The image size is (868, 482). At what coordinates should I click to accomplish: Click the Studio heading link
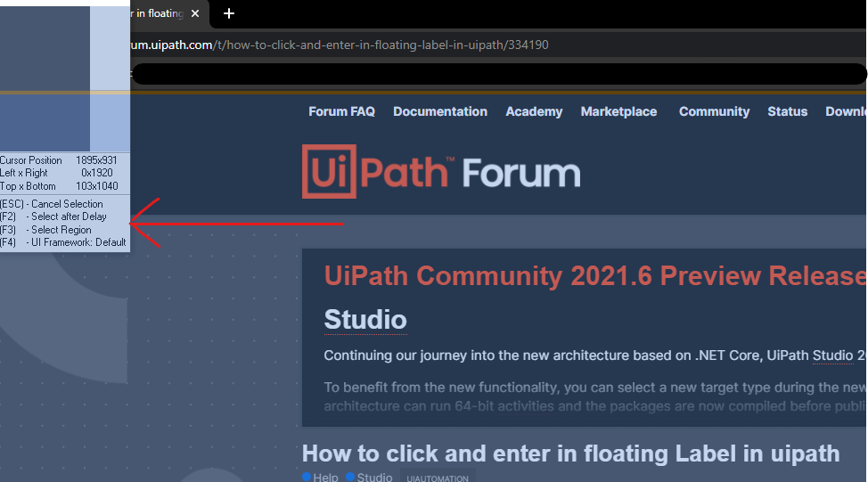(x=365, y=319)
